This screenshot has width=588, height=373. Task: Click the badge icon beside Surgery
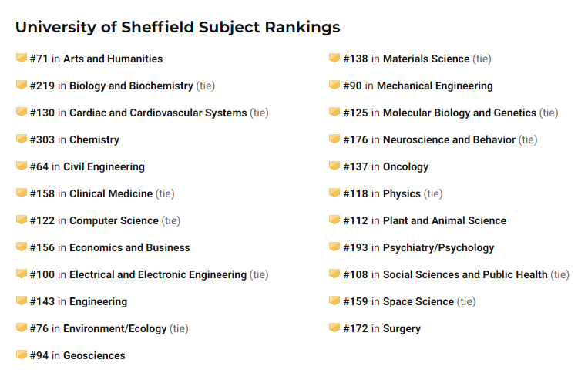coord(334,328)
